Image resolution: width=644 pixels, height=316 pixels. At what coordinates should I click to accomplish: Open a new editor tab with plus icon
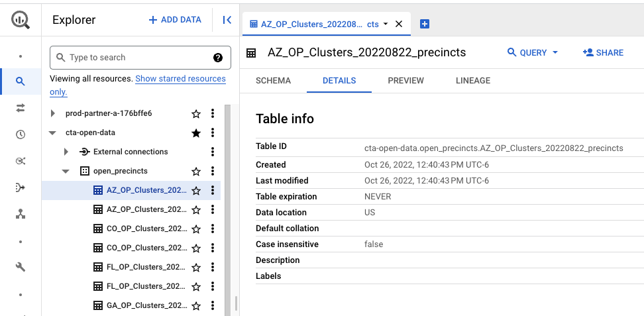pyautogui.click(x=425, y=24)
